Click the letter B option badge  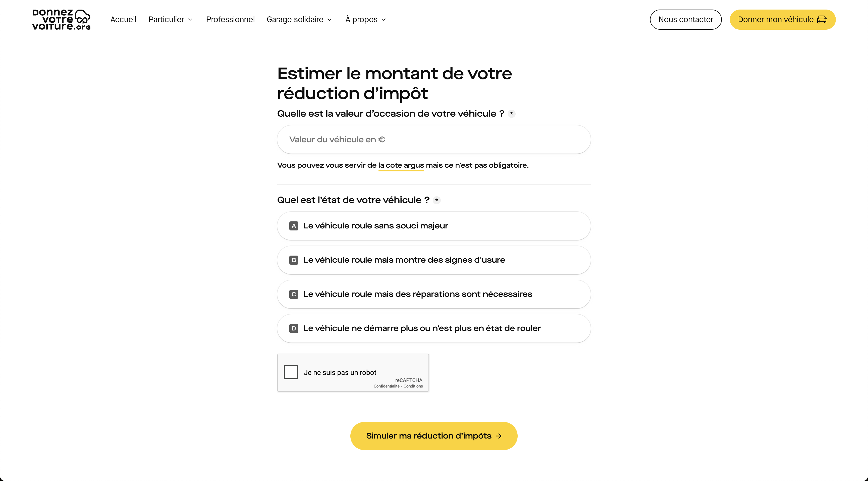[x=294, y=260]
